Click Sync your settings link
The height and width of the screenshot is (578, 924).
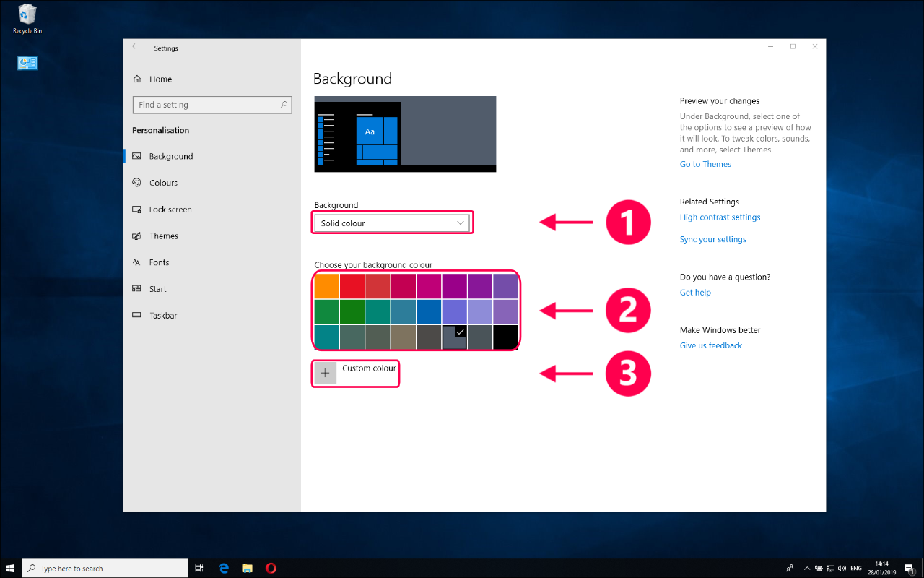pos(713,239)
